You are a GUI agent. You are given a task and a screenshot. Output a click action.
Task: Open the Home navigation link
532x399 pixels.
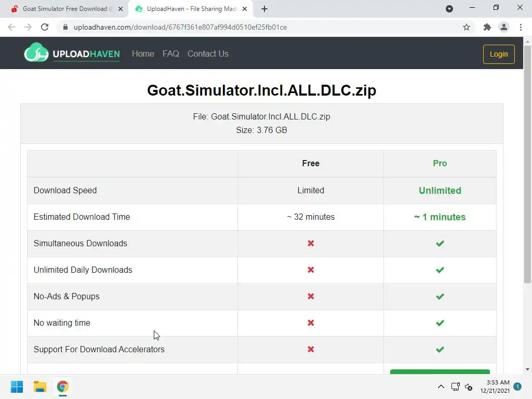pyautogui.click(x=143, y=54)
